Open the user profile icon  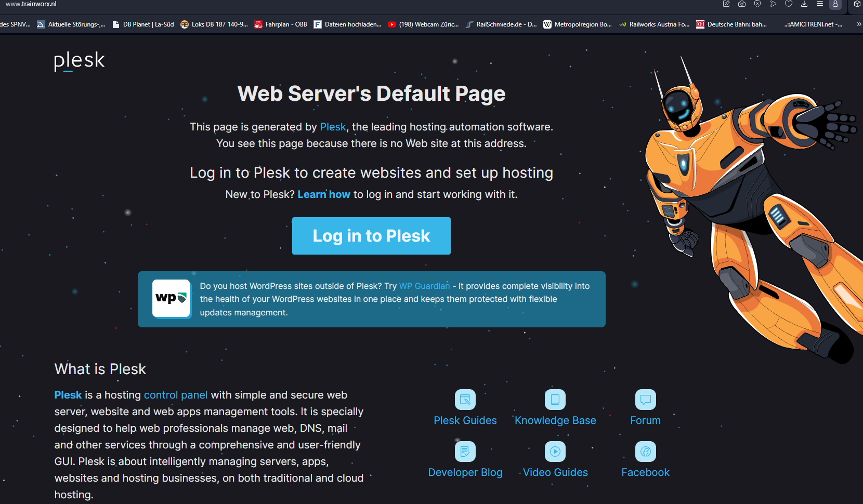[835, 4]
